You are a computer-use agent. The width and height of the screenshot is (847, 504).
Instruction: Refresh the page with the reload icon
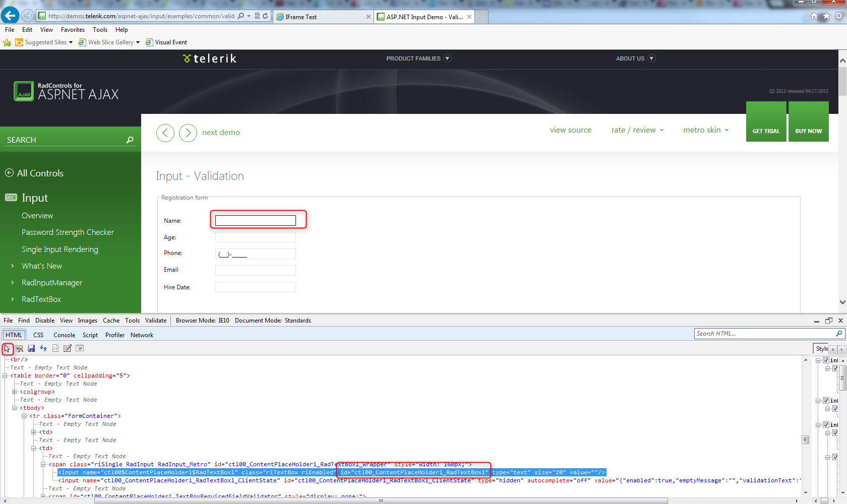[265, 16]
